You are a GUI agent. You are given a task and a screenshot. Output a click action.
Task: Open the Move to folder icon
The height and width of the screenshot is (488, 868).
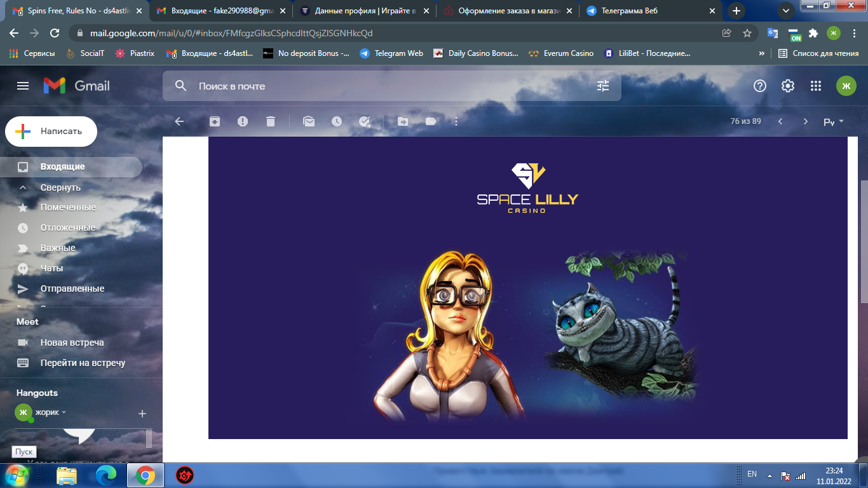(x=403, y=121)
